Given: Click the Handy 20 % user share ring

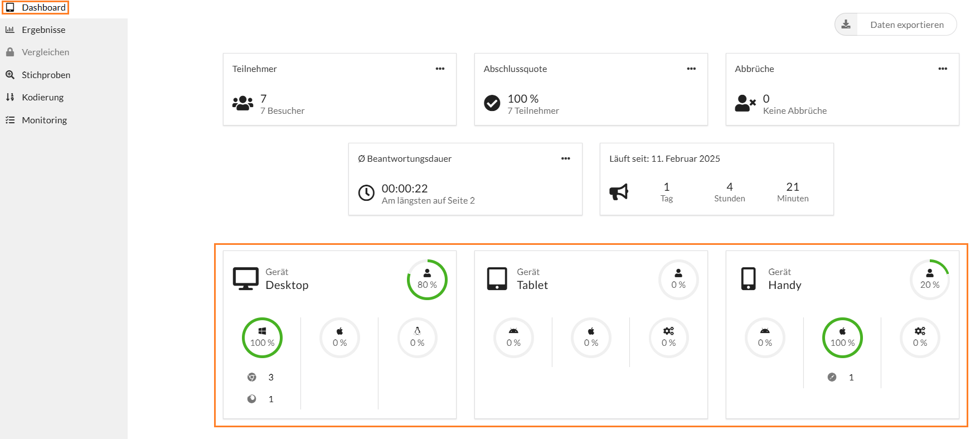Looking at the screenshot, I should point(930,279).
